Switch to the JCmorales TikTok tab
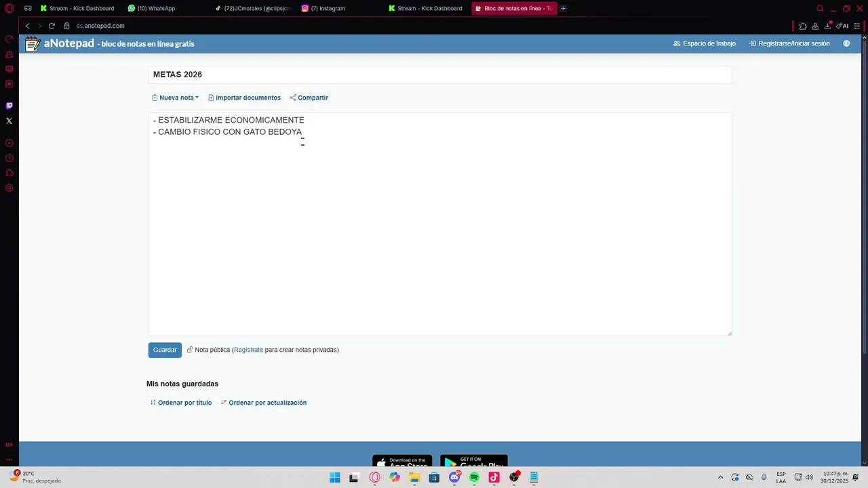This screenshot has height=488, width=868. click(252, 8)
